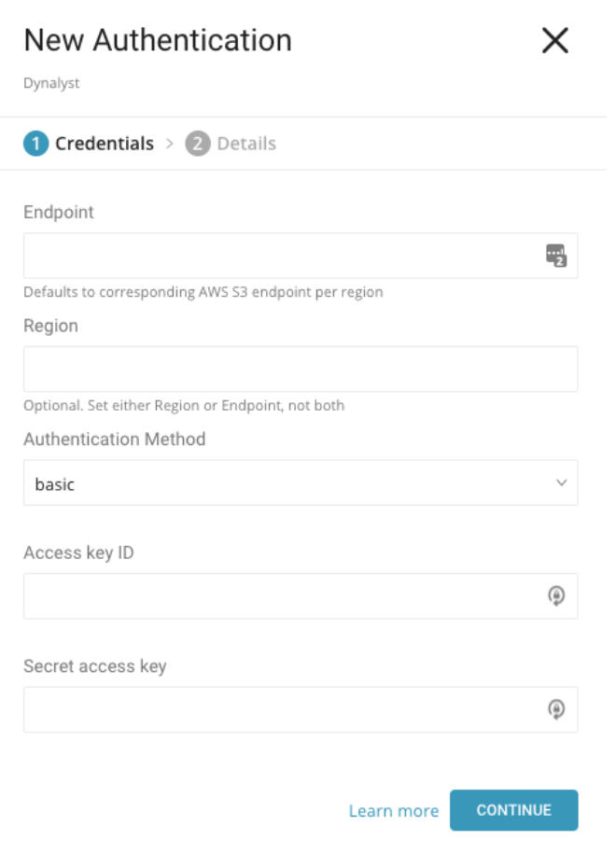The image size is (616, 853).
Task: Click the Authentication Method label text
Action: point(114,439)
